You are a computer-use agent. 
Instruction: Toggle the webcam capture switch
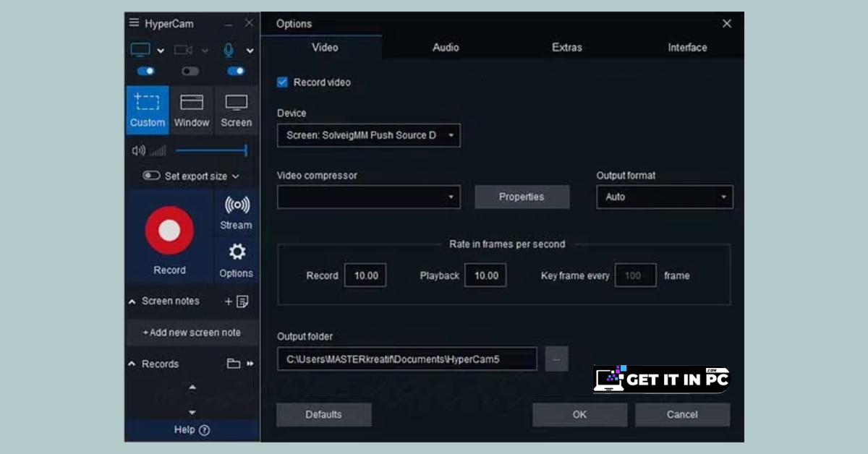[x=190, y=71]
